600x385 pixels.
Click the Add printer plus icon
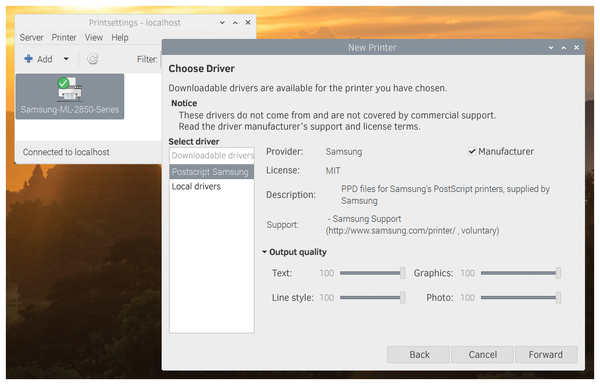click(28, 59)
